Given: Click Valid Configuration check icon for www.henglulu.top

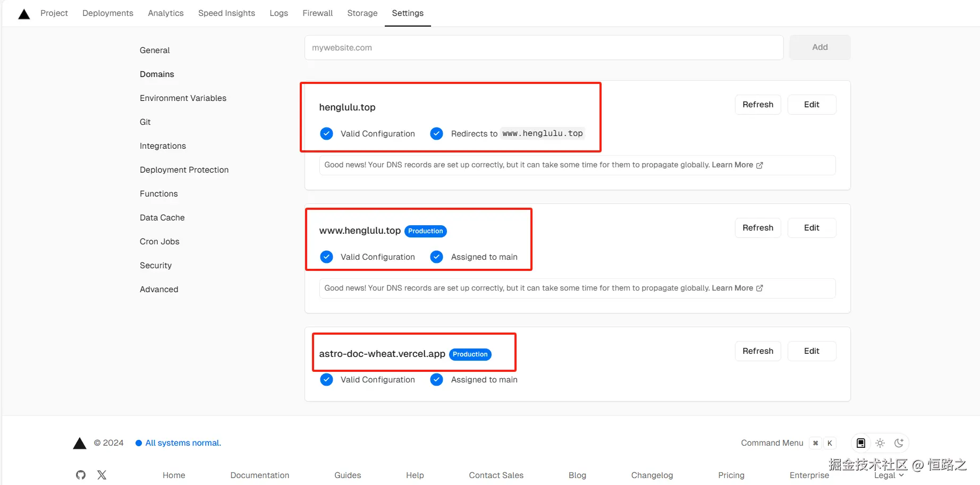Looking at the screenshot, I should pos(327,257).
